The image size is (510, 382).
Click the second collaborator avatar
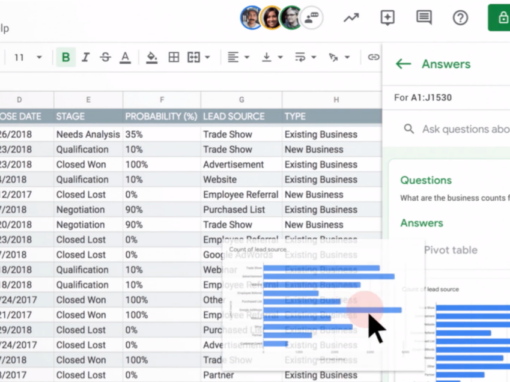pyautogui.click(x=272, y=18)
